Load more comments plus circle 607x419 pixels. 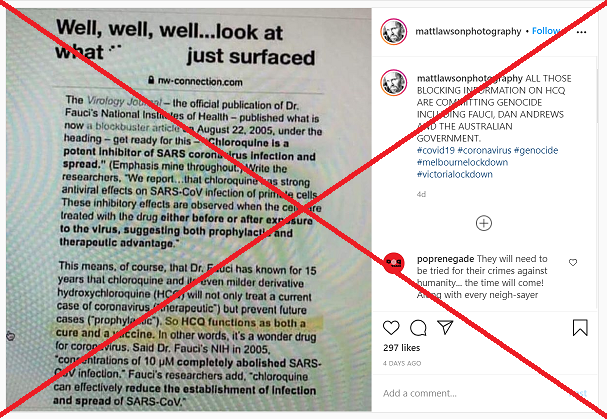(484, 223)
